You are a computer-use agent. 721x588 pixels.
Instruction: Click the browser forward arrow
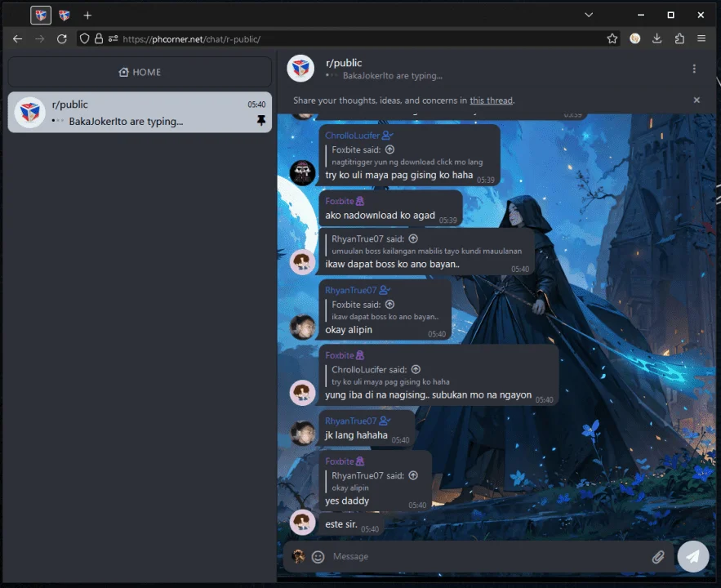(40, 39)
